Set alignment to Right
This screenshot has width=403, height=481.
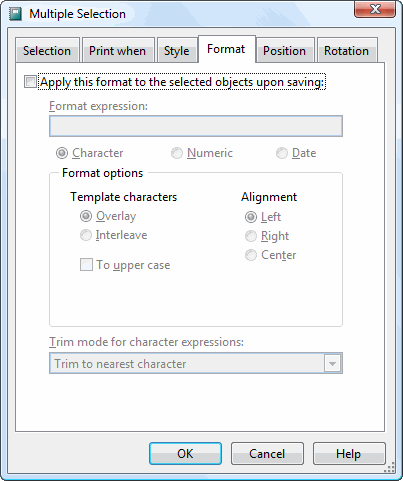point(251,236)
